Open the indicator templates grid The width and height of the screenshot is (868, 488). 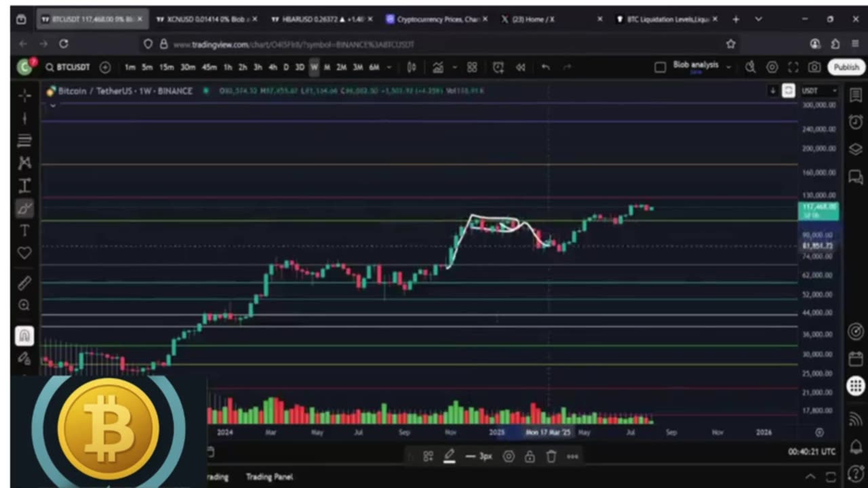point(472,67)
